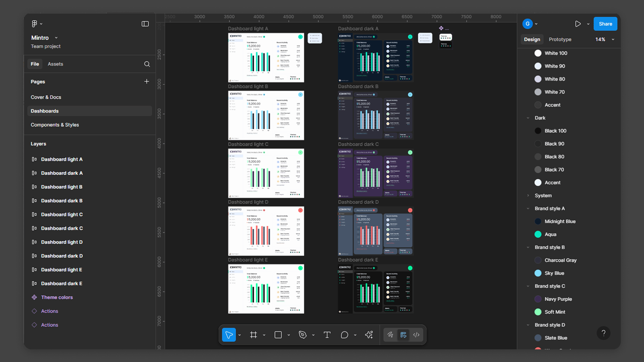Select the Comment tool
The width and height of the screenshot is (644, 362).
coord(344,335)
